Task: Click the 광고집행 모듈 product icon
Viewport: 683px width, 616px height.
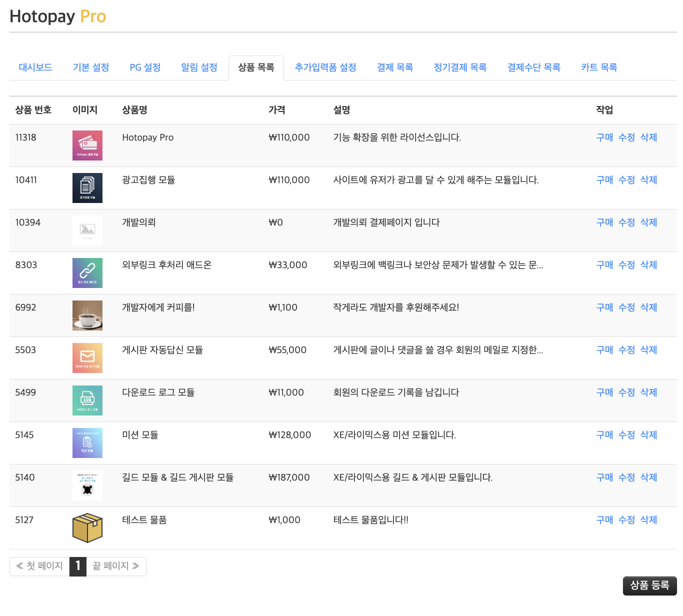Action: pyautogui.click(x=87, y=188)
